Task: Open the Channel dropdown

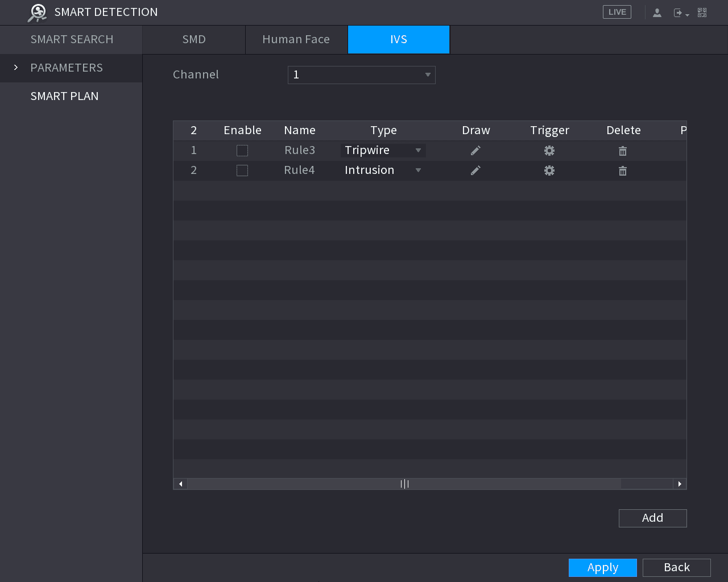Action: pyautogui.click(x=362, y=75)
